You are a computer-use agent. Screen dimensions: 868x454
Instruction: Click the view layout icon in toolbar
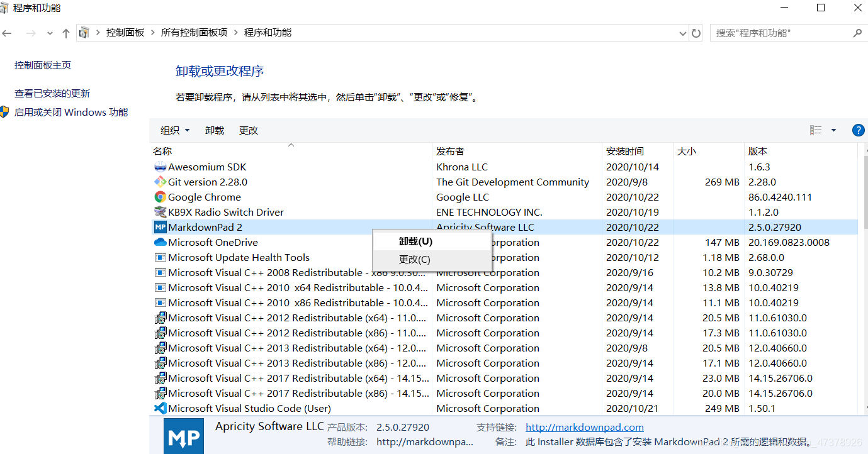[x=816, y=130]
